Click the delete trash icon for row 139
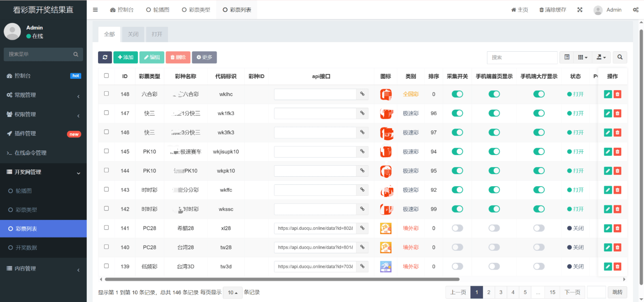 [x=618, y=266]
